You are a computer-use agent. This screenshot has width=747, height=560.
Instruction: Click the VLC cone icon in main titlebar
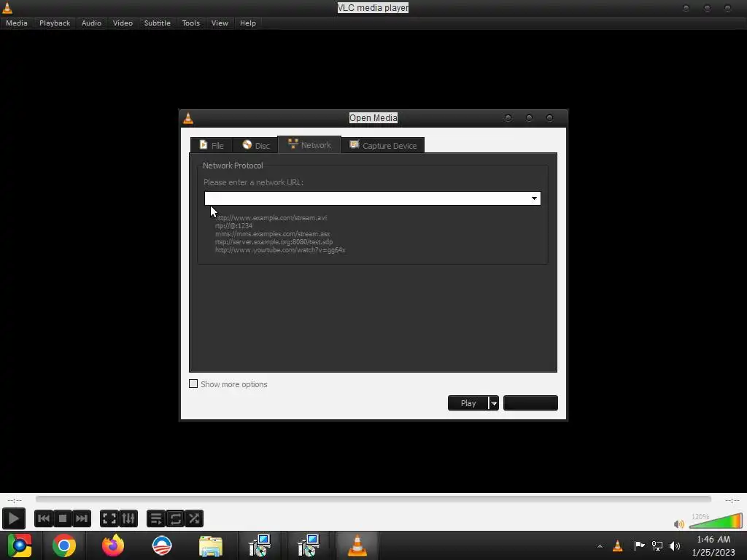click(7, 7)
